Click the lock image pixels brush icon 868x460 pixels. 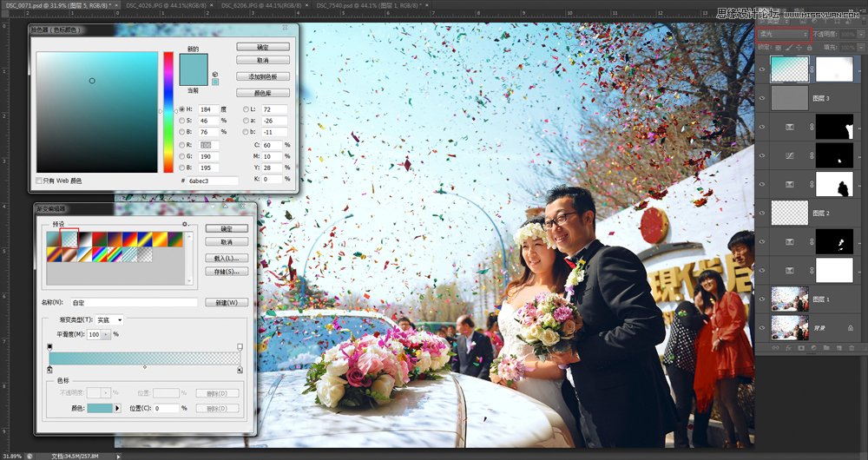(789, 48)
